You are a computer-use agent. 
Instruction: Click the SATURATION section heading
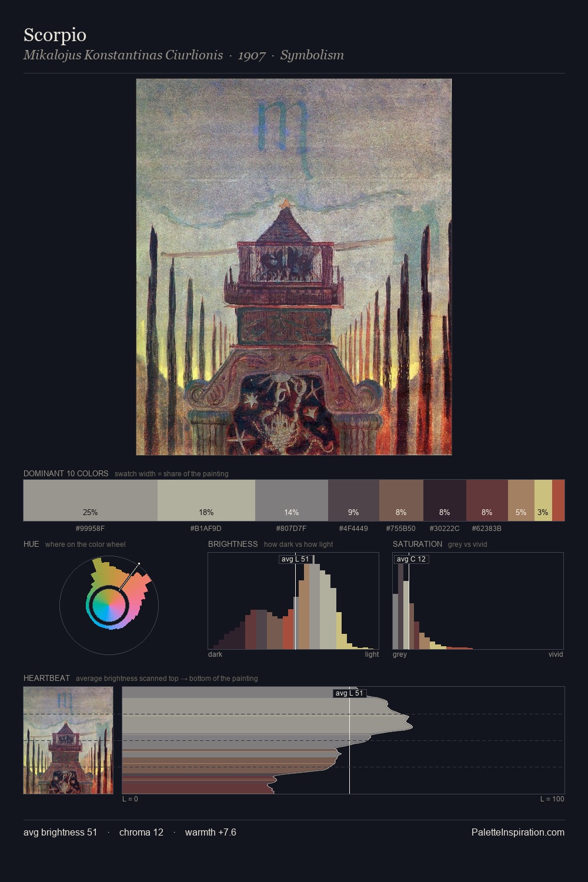pyautogui.click(x=417, y=544)
